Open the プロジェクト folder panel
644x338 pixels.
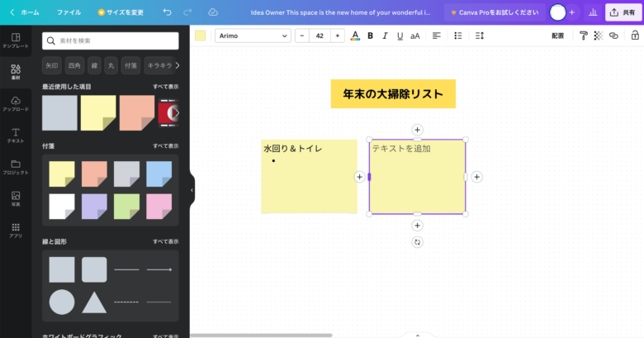(x=16, y=166)
